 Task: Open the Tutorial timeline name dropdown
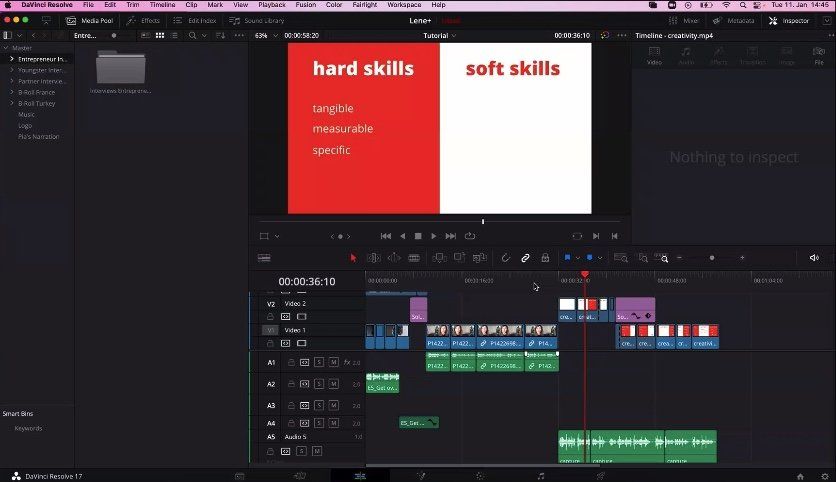coord(440,35)
